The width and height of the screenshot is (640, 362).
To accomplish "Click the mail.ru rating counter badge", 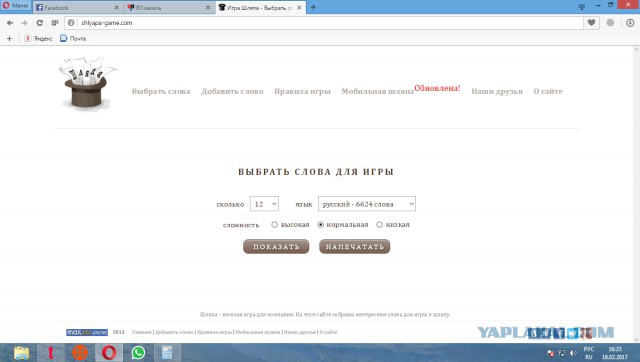I will [x=87, y=332].
